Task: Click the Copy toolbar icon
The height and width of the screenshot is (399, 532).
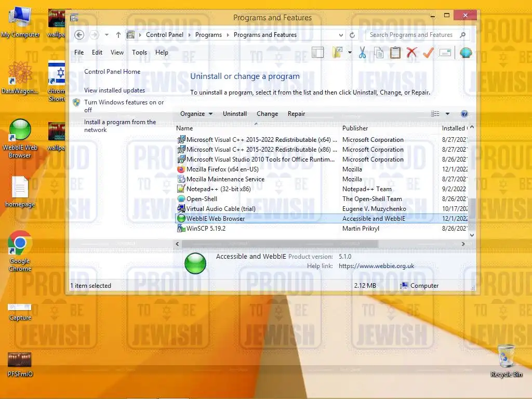Action: point(379,52)
